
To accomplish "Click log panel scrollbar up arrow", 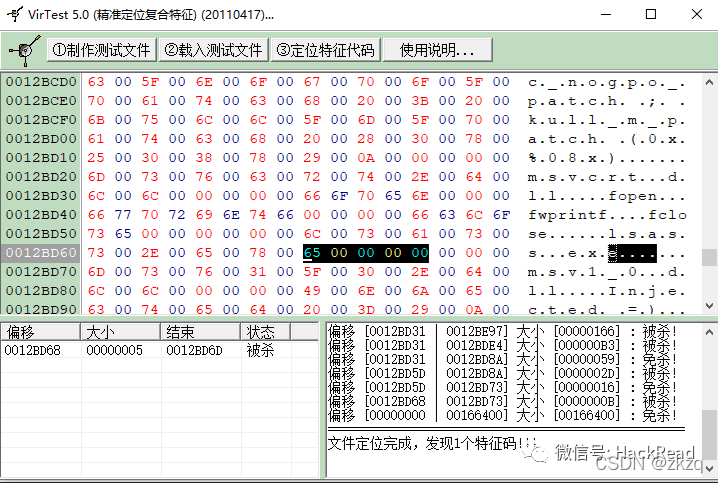I will coord(709,331).
